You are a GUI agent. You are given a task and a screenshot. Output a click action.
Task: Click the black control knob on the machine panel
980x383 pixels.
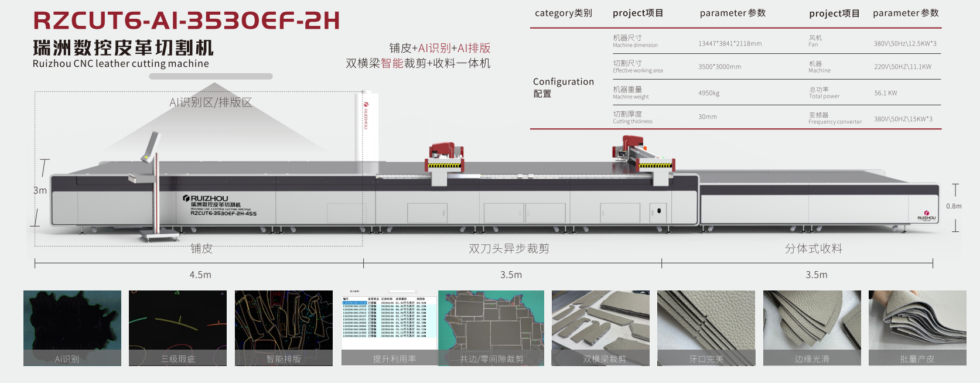659,211
